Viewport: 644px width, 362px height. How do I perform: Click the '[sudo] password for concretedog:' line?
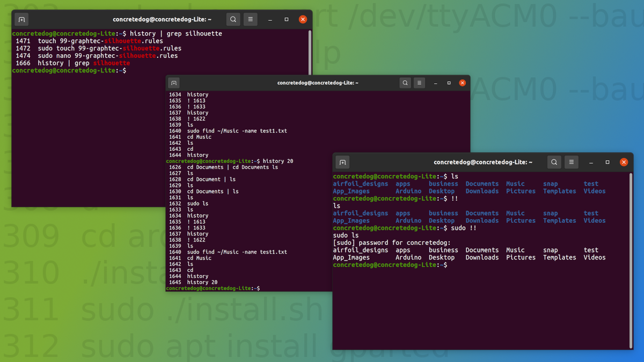pos(392,243)
